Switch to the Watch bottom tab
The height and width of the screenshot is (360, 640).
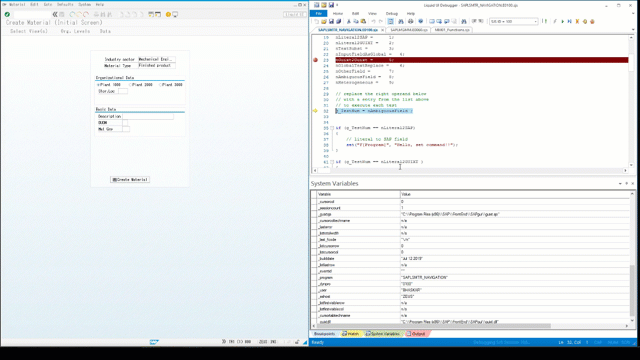tap(351, 334)
